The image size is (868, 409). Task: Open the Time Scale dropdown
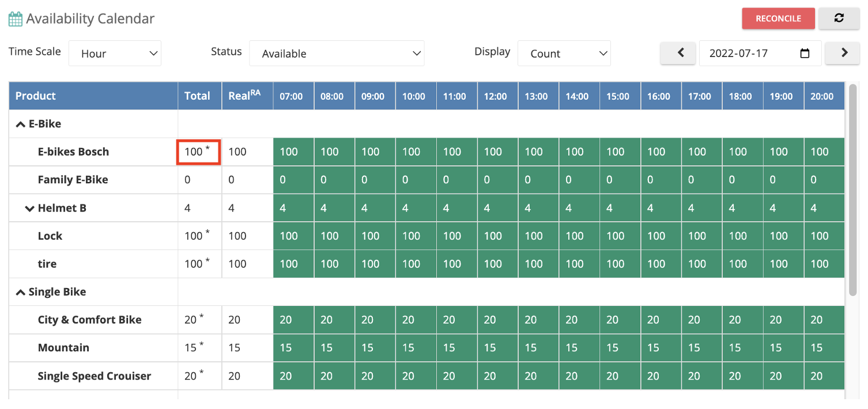[115, 54]
